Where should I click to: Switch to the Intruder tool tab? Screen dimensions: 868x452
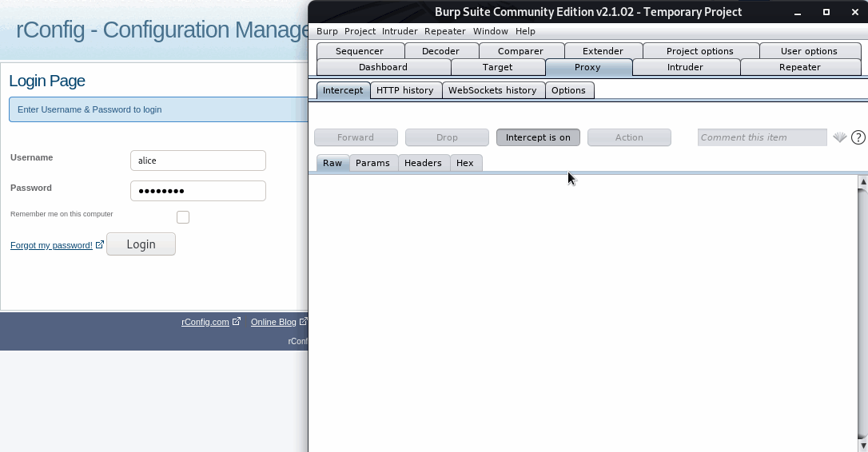pyautogui.click(x=685, y=67)
